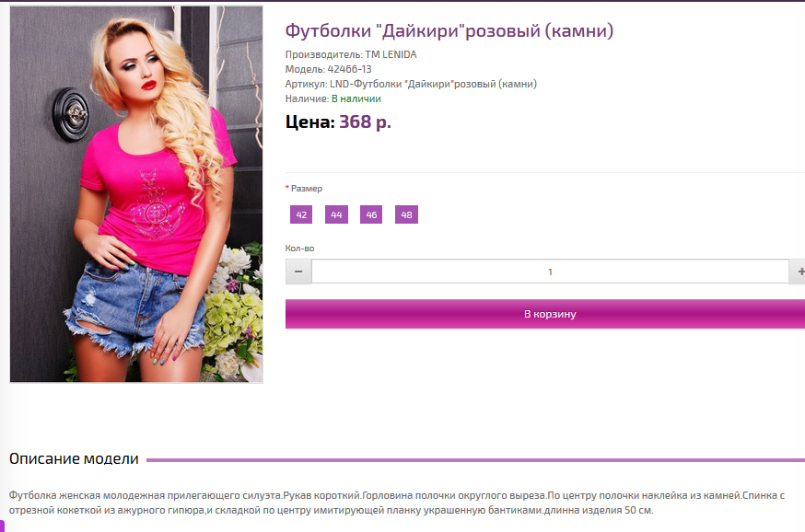The width and height of the screenshot is (805, 532).
Task: Click the quantity input field
Action: [x=550, y=272]
